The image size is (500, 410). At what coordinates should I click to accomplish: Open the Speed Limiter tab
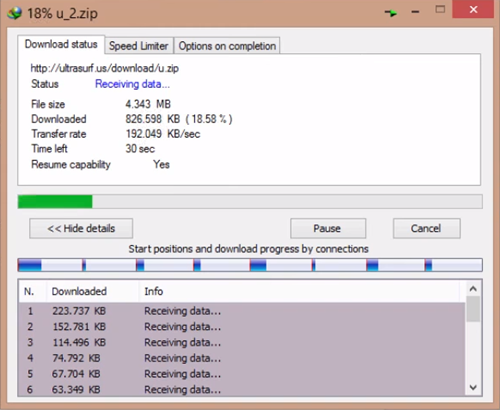(x=139, y=46)
